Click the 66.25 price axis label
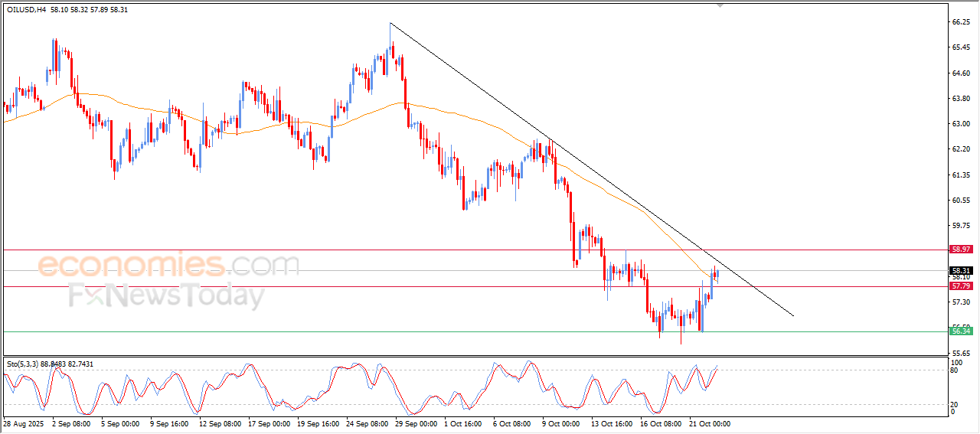This screenshot has height=434, width=980. 961,22
